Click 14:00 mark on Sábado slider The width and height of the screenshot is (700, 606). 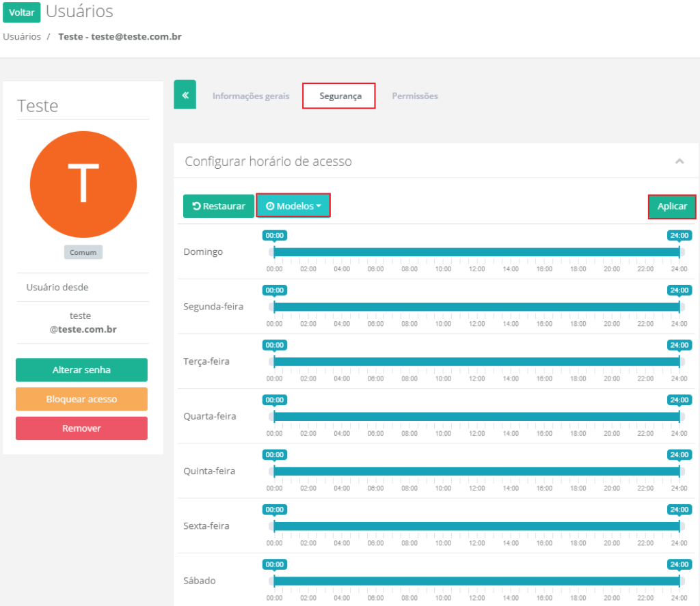(511, 598)
